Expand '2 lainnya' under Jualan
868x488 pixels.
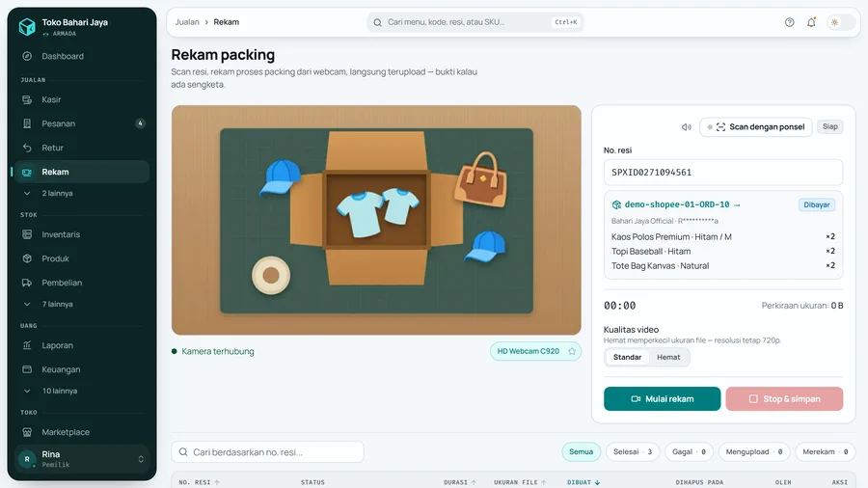coord(82,193)
